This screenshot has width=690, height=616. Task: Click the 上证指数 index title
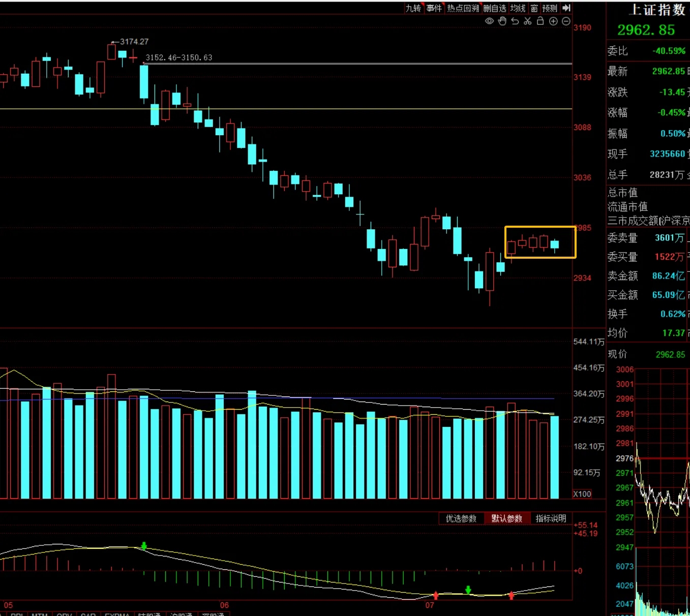pyautogui.click(x=657, y=10)
